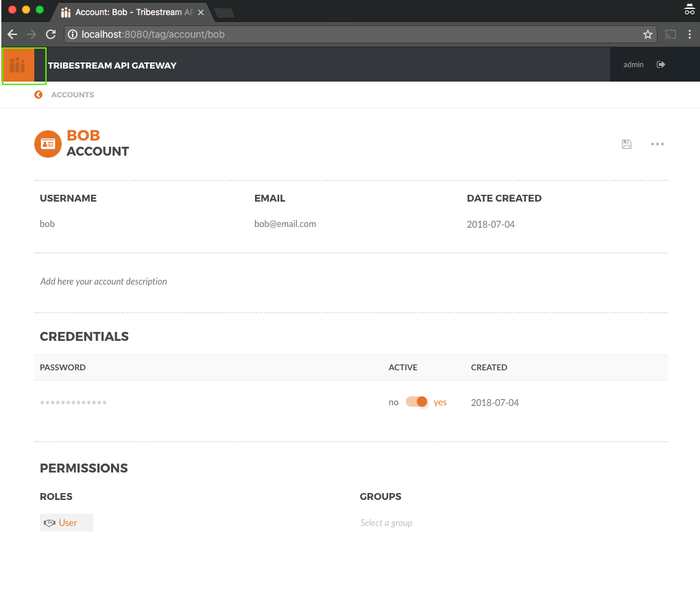
Task: Click the Tribestream API Gateway logo icon
Action: tap(17, 66)
